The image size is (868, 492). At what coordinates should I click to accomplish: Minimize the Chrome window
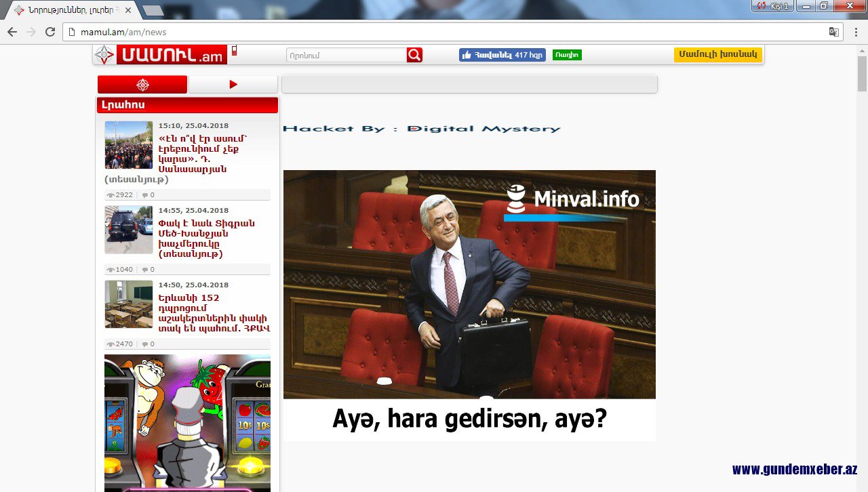(806, 5)
